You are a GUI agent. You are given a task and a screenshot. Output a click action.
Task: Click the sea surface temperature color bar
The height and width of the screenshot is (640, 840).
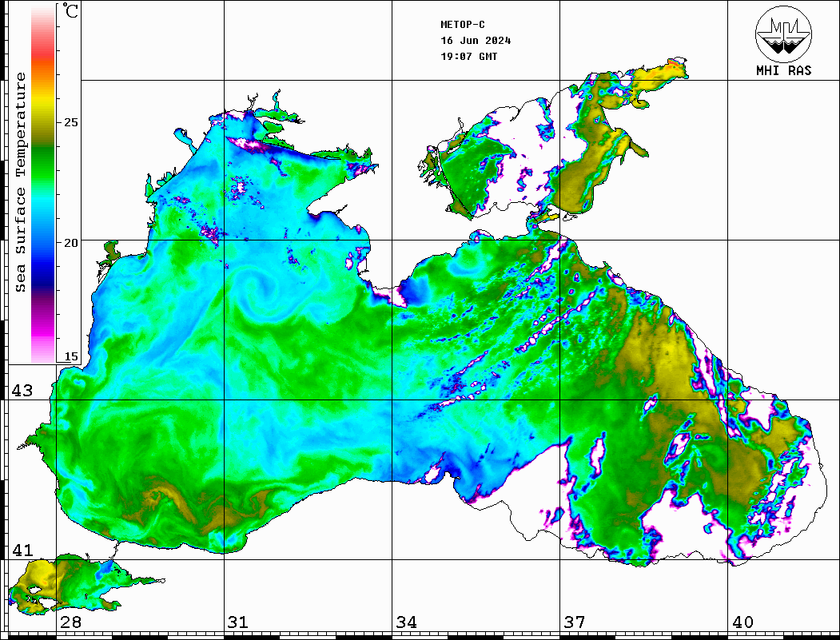43,183
